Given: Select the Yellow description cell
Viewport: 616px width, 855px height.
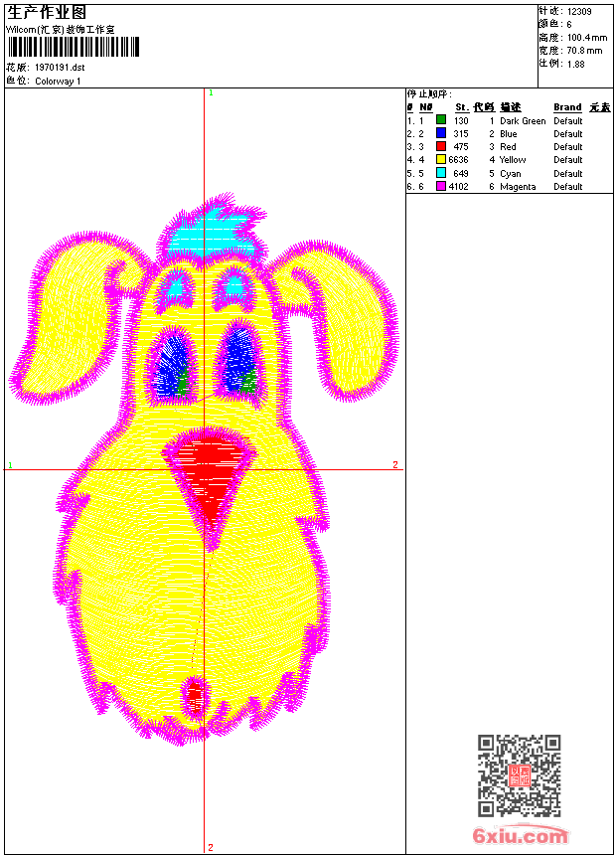Looking at the screenshot, I should click(513, 160).
